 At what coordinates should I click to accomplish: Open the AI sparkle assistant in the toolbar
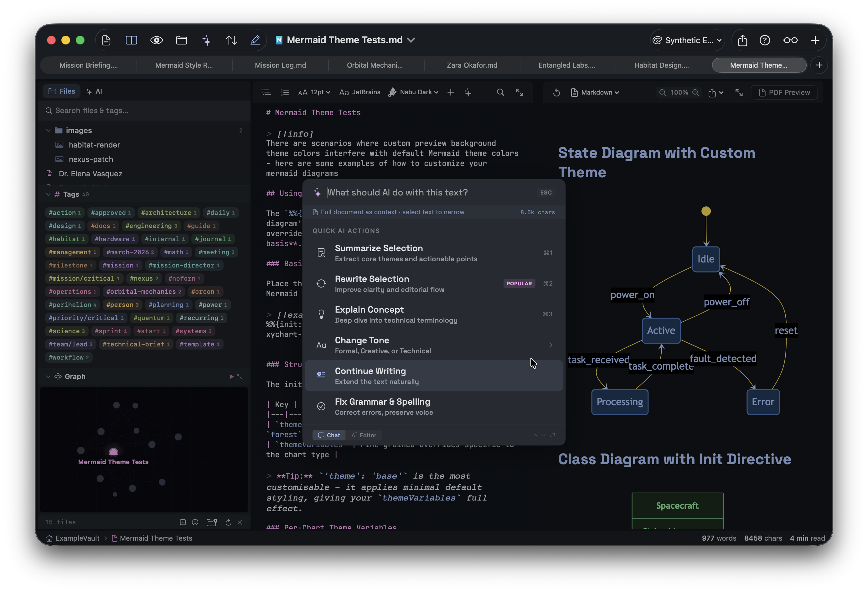[x=206, y=40]
